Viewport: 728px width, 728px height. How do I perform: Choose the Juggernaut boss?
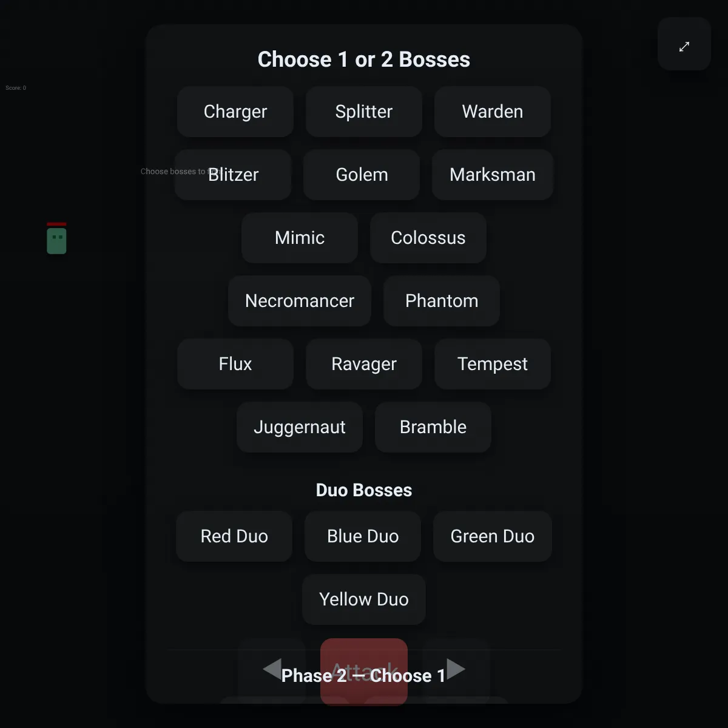tap(300, 427)
